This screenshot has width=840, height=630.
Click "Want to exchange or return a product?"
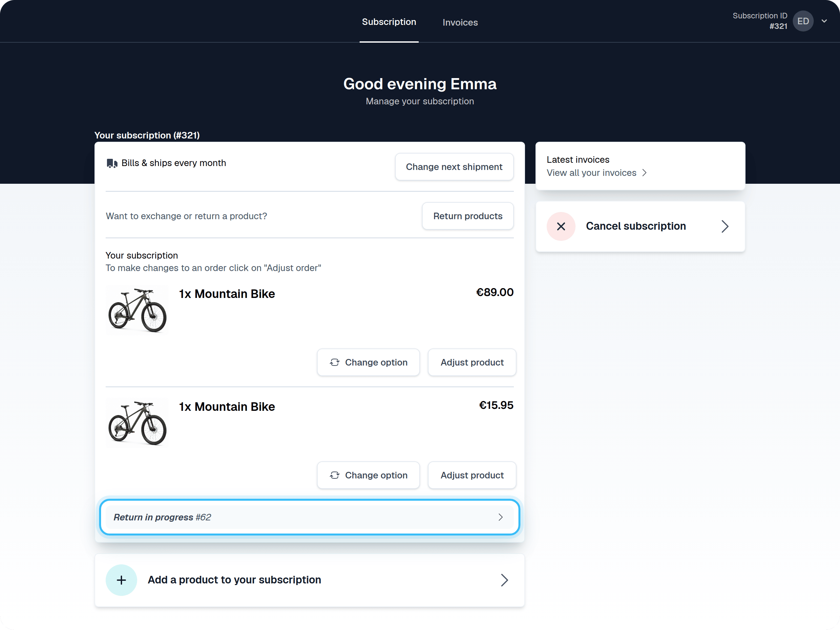tap(186, 216)
